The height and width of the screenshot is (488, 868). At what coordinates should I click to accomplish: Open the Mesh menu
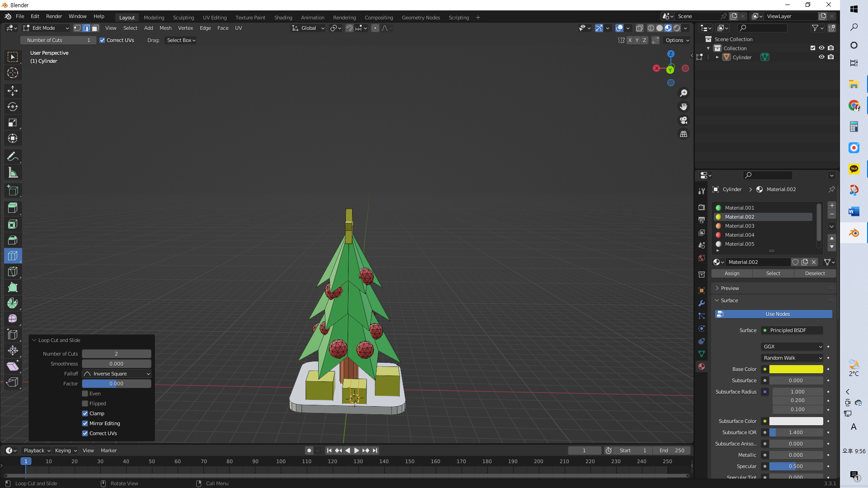coord(165,28)
